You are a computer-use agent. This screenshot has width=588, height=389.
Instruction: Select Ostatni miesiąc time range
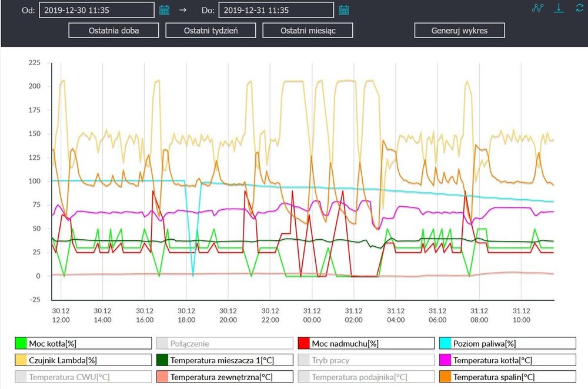[x=308, y=31]
